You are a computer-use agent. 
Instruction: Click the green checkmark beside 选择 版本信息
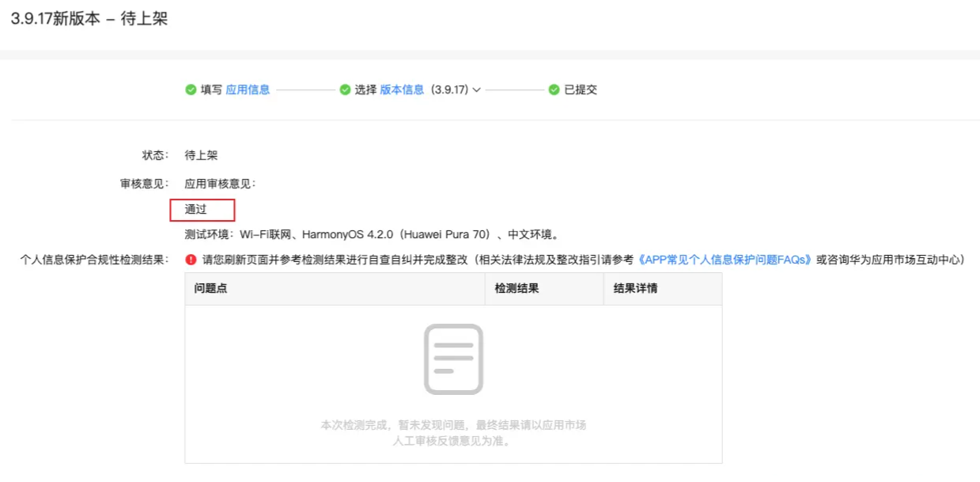[x=345, y=90]
